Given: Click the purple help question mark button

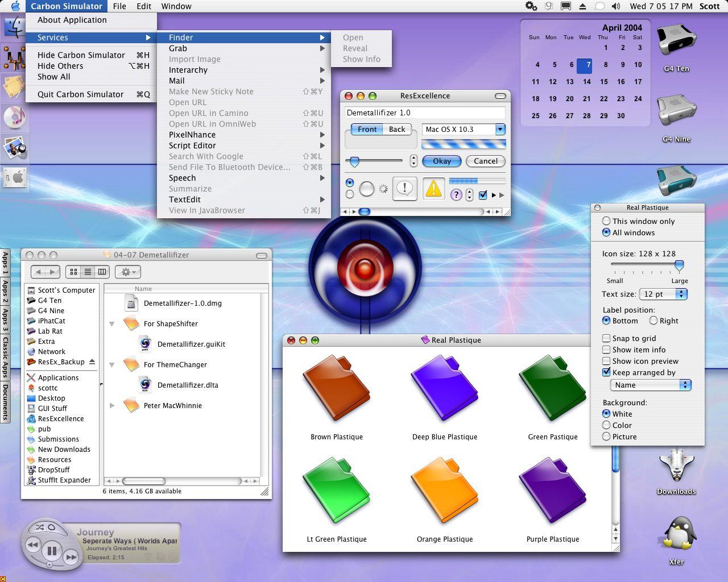Looking at the screenshot, I should point(456,195).
